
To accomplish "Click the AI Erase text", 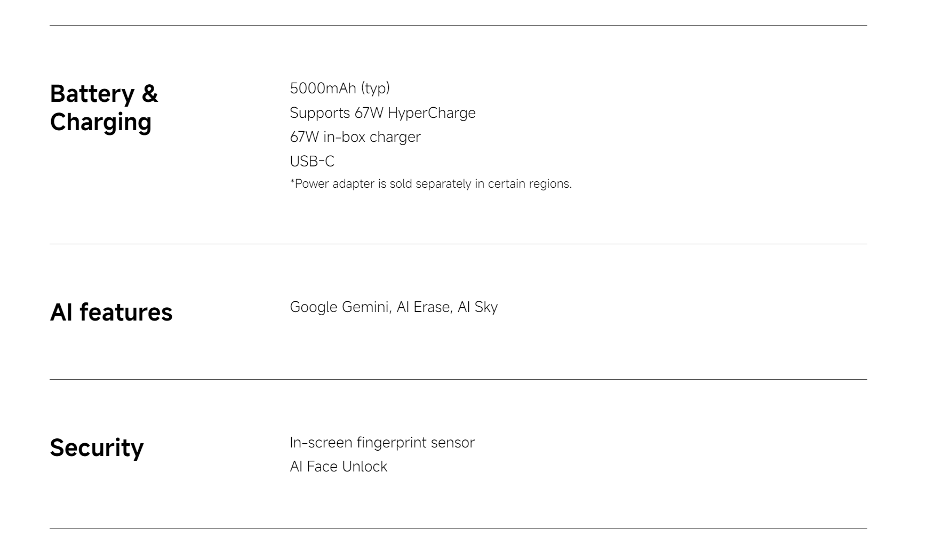I will pos(425,307).
